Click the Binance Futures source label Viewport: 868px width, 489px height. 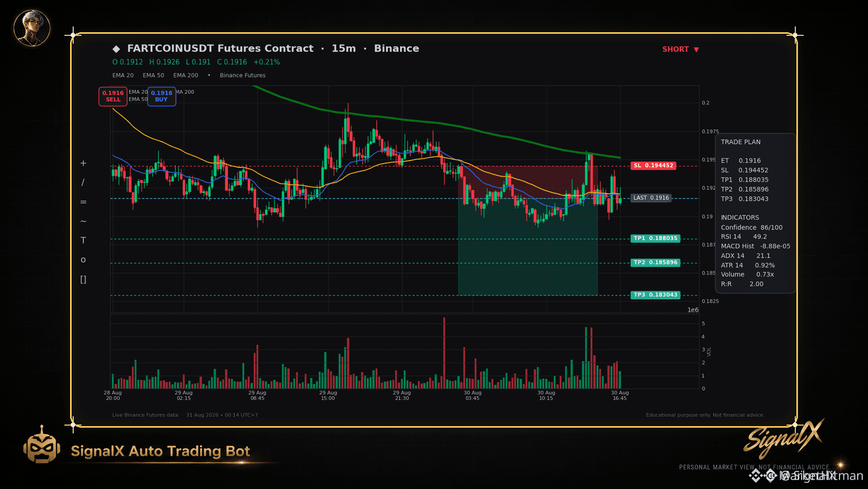(242, 75)
